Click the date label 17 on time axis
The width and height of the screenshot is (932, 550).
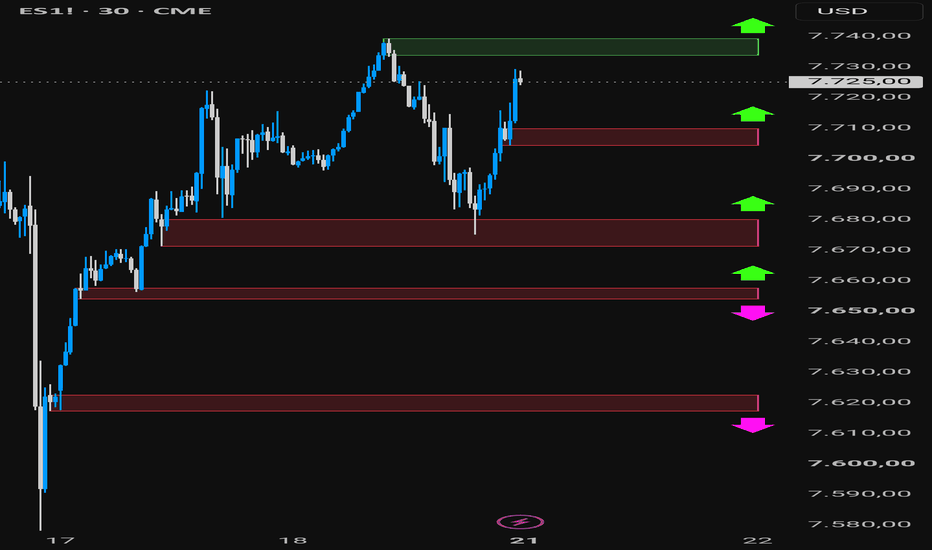tap(60, 540)
